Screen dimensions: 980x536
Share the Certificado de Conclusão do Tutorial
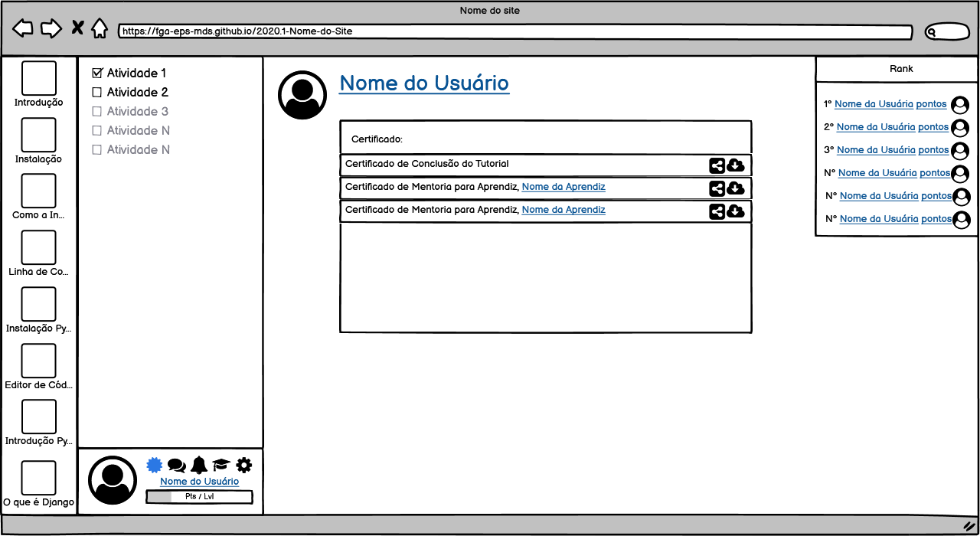(x=717, y=165)
